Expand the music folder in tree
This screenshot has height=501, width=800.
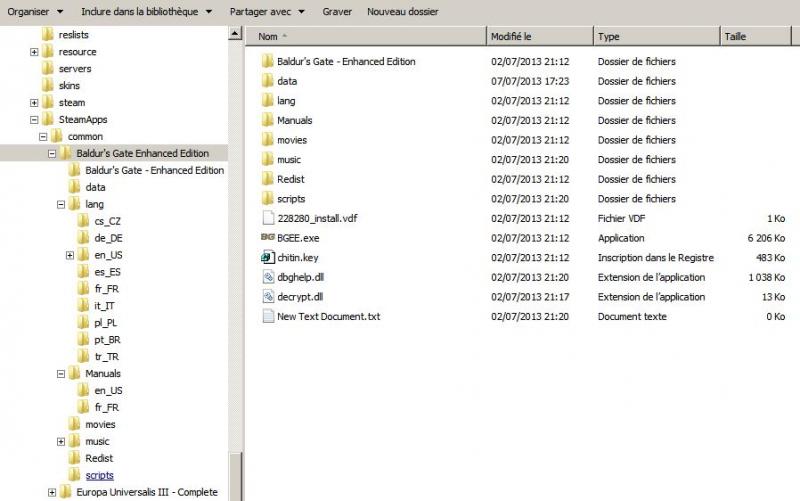(x=61, y=441)
